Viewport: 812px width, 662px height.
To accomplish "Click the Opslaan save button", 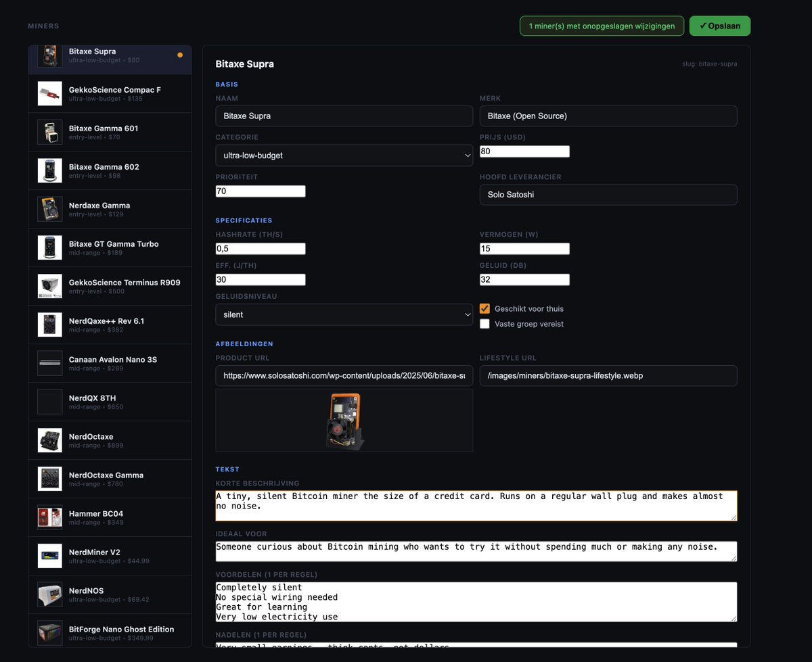I will point(720,26).
